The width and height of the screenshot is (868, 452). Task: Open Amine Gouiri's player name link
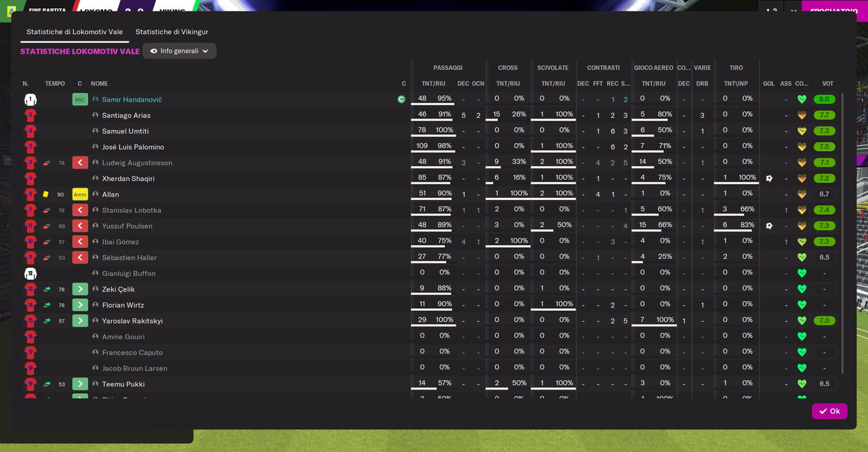pyautogui.click(x=123, y=337)
